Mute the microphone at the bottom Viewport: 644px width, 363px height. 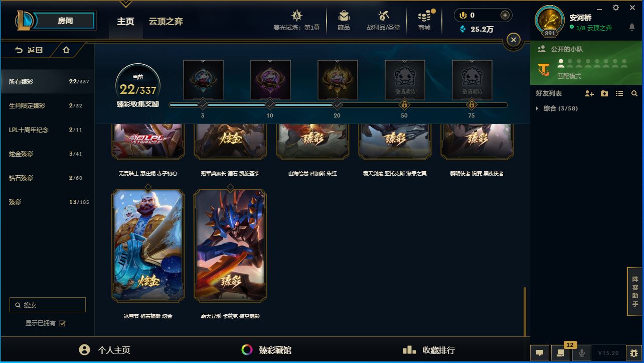pyautogui.click(x=582, y=353)
